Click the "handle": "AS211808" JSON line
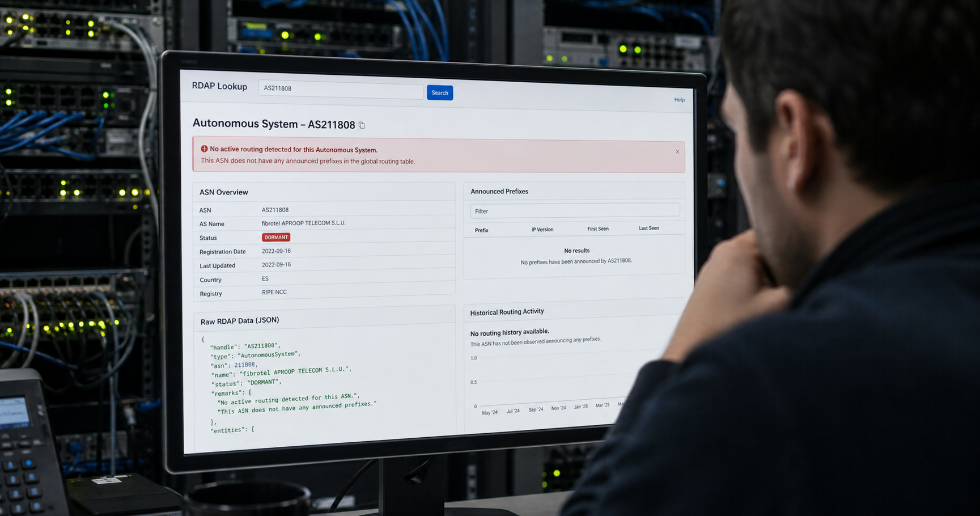980x516 pixels. [x=245, y=346]
